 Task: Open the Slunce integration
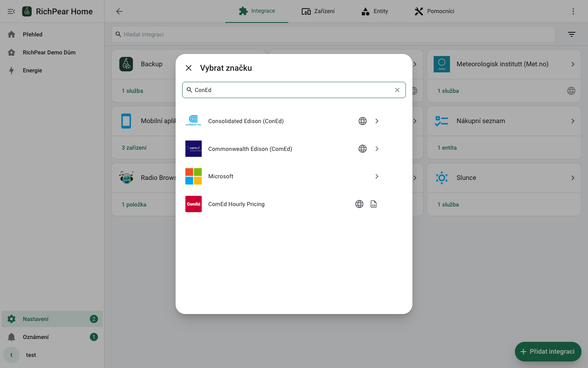coord(504,178)
